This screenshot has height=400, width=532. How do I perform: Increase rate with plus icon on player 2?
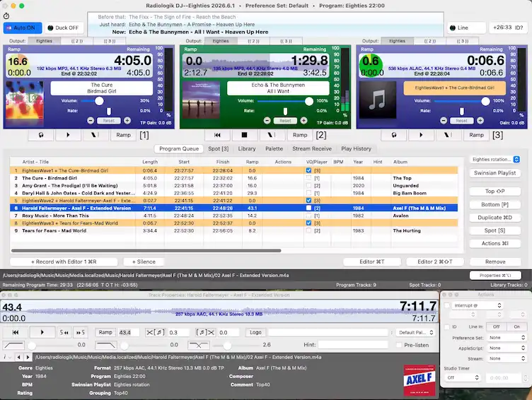coord(303,120)
